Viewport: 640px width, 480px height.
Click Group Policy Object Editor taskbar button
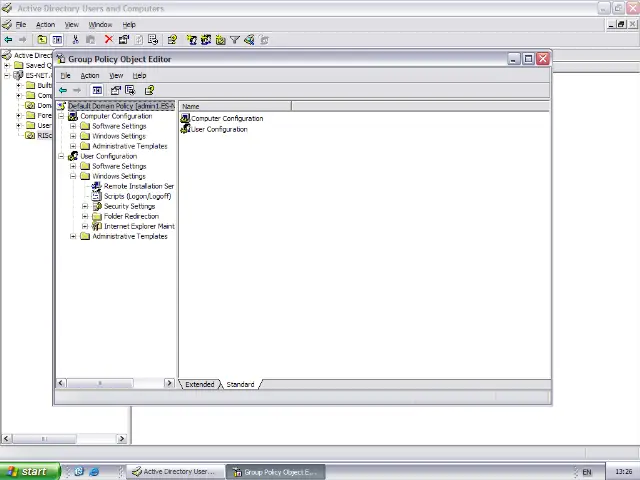tap(276, 472)
